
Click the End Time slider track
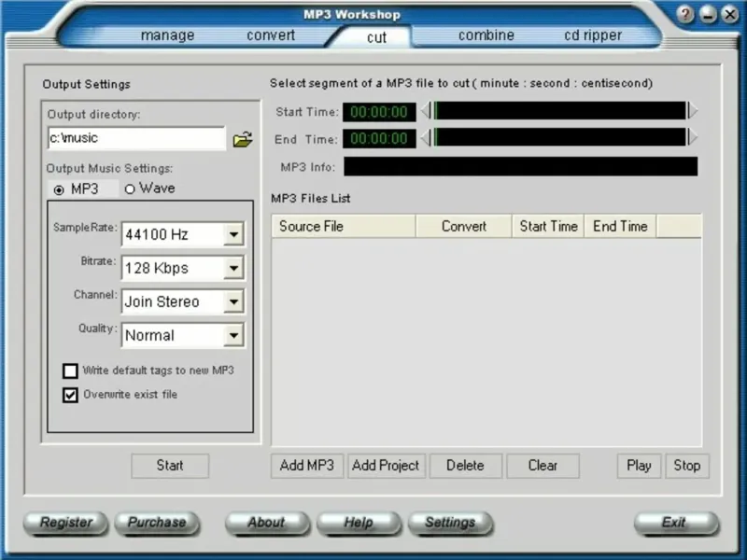tap(559, 138)
